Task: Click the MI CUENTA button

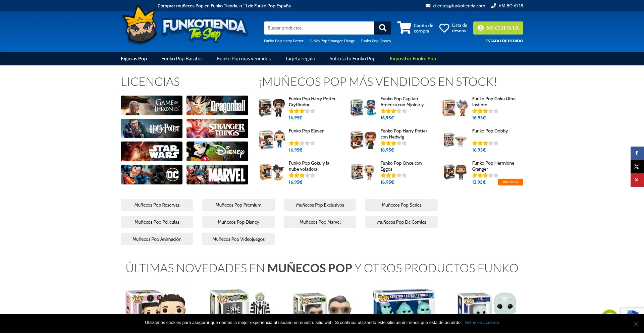Action: pos(498,28)
